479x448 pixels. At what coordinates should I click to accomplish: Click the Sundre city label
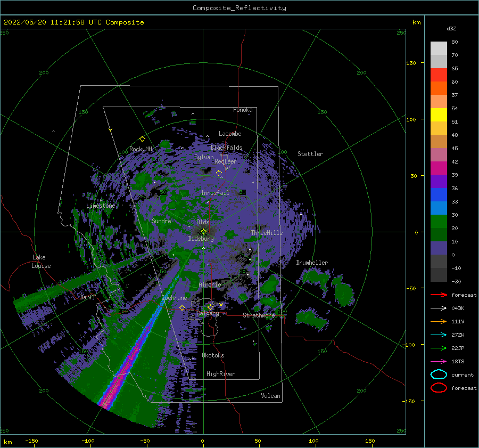coord(161,221)
